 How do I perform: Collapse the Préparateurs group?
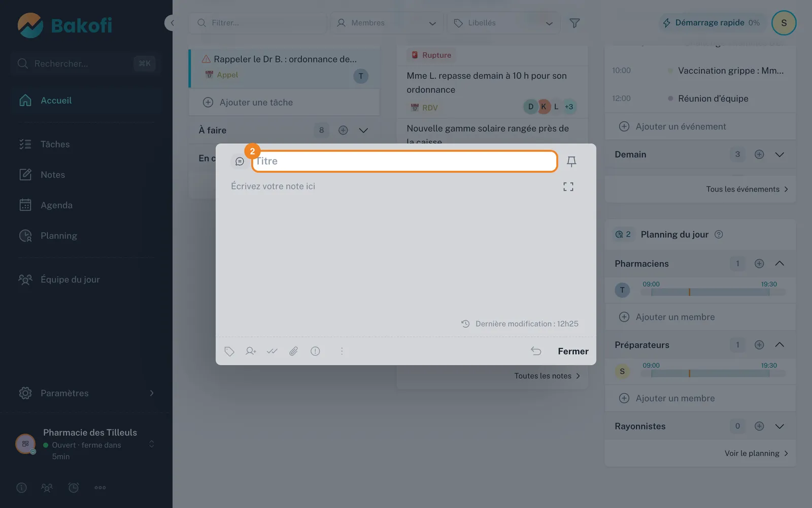pyautogui.click(x=780, y=345)
